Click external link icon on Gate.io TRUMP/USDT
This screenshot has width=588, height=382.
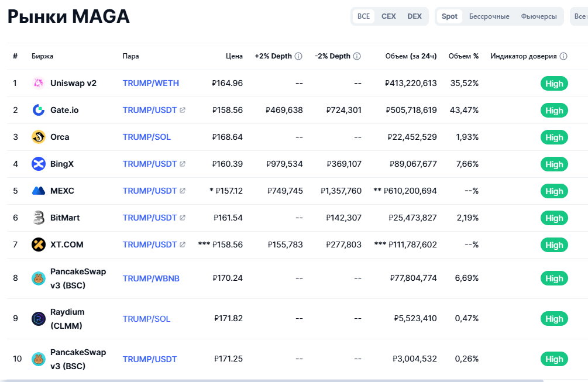(182, 110)
